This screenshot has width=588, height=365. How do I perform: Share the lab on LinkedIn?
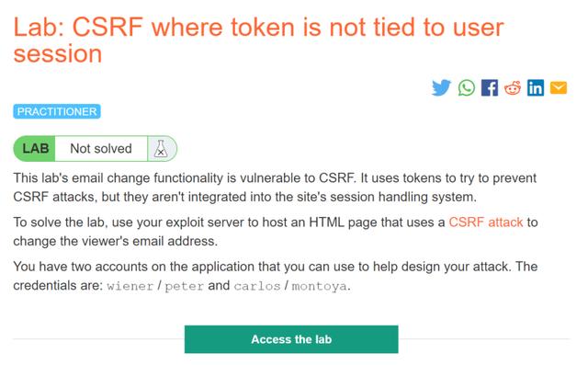click(536, 87)
